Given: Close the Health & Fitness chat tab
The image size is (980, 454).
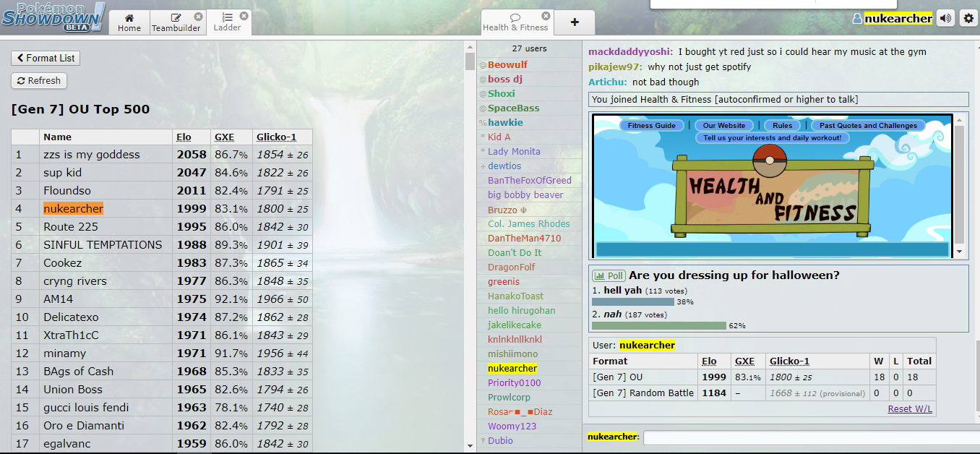Looking at the screenshot, I should [x=546, y=16].
